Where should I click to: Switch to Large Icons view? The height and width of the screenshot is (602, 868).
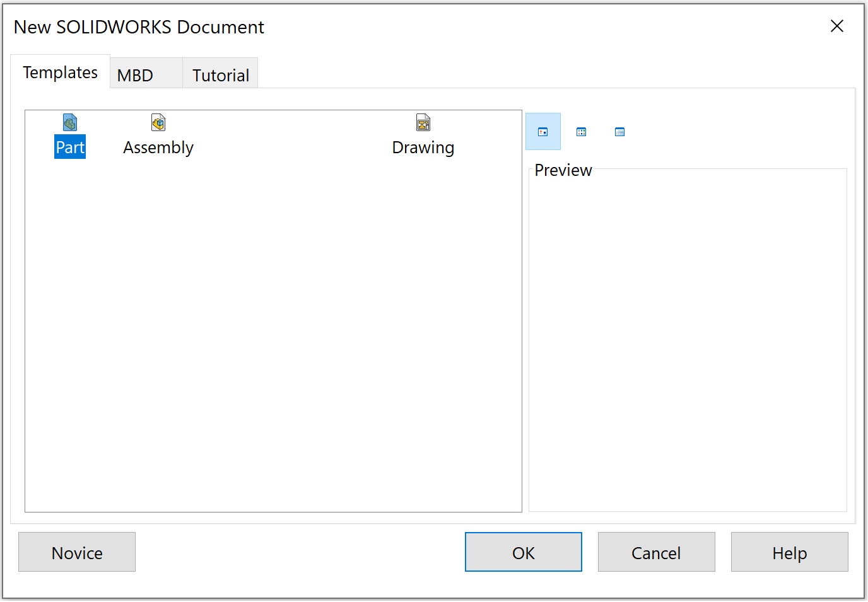543,132
